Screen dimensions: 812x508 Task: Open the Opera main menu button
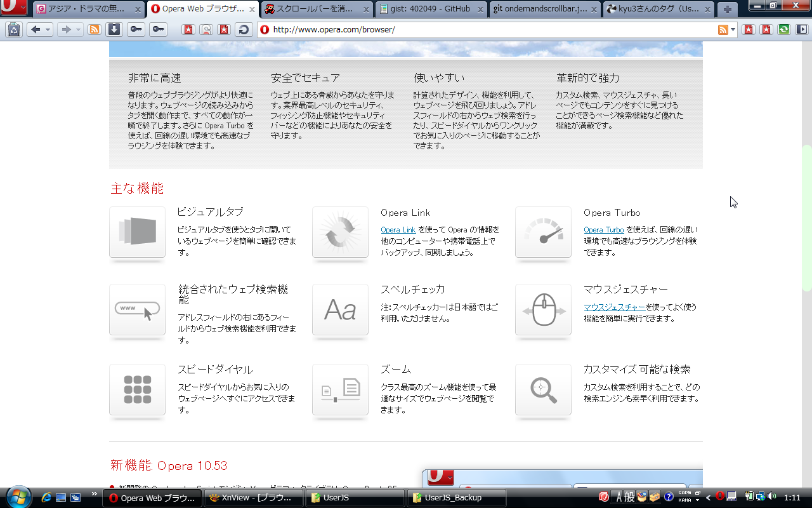pos(13,8)
